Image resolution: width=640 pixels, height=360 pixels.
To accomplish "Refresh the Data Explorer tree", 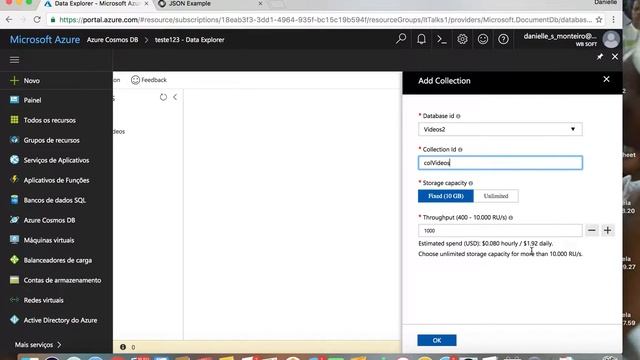I will tap(163, 97).
